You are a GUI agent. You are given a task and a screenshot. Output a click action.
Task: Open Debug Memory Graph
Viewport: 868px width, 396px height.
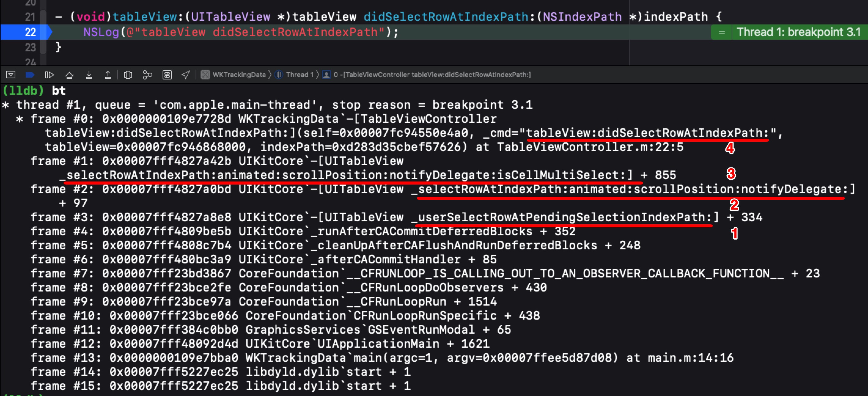coord(147,75)
